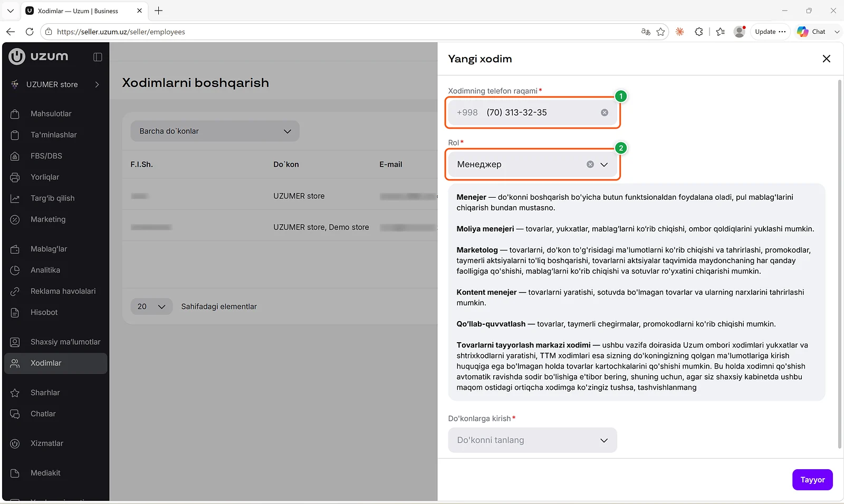Screen dimensions: 844x504
Task: Open the Do'konni tanlang dropdown
Action: [x=532, y=440]
